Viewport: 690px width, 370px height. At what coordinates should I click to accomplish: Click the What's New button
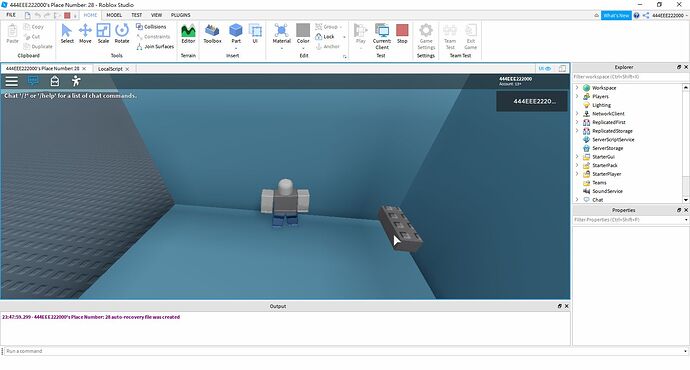click(x=616, y=15)
